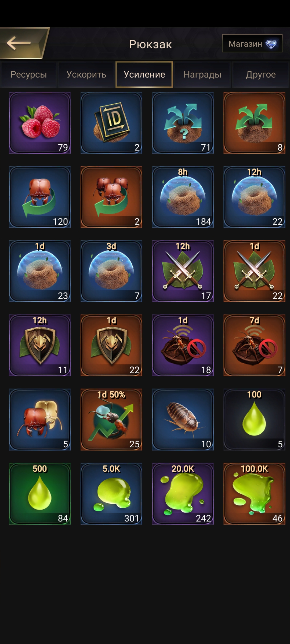Select the 1d 50% ant boost item
The width and height of the screenshot is (290, 644).
point(111,419)
